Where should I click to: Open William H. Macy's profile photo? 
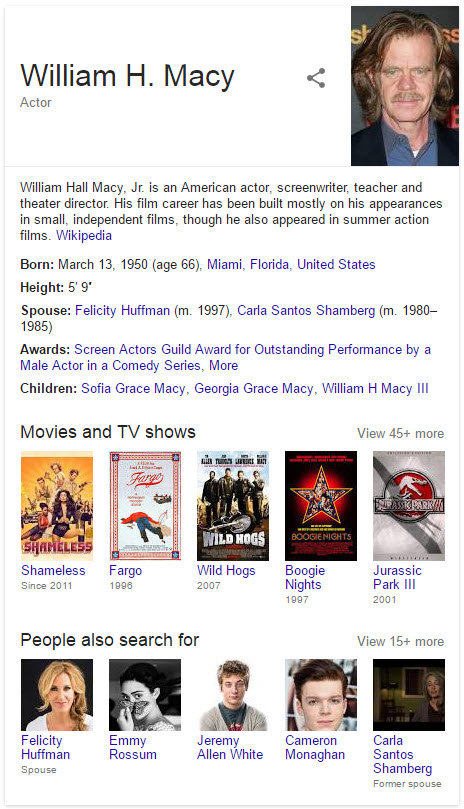point(405,86)
